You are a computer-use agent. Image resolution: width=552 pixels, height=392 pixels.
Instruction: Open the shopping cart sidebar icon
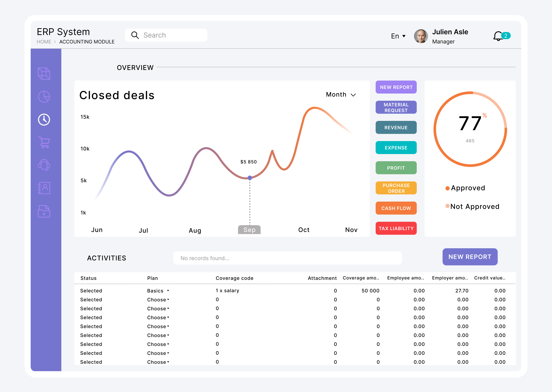click(44, 142)
